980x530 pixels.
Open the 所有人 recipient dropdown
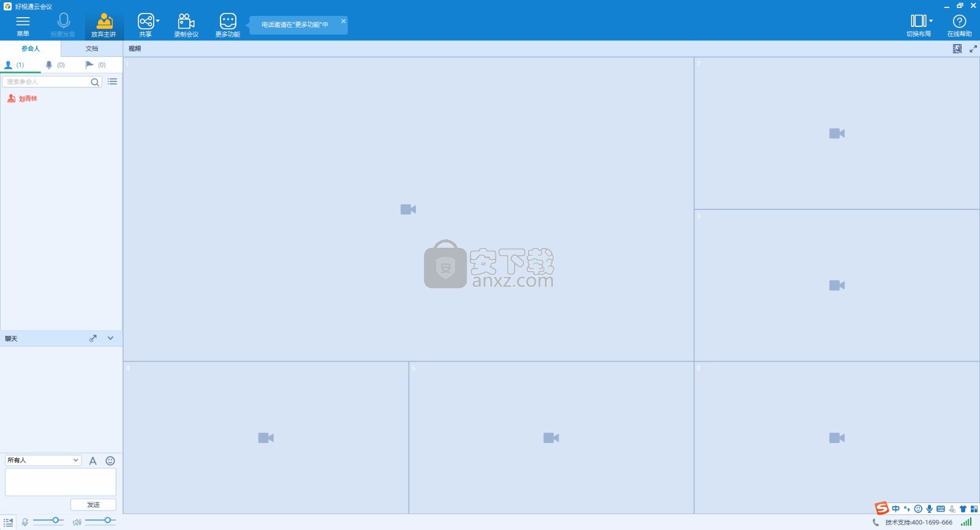coord(43,460)
